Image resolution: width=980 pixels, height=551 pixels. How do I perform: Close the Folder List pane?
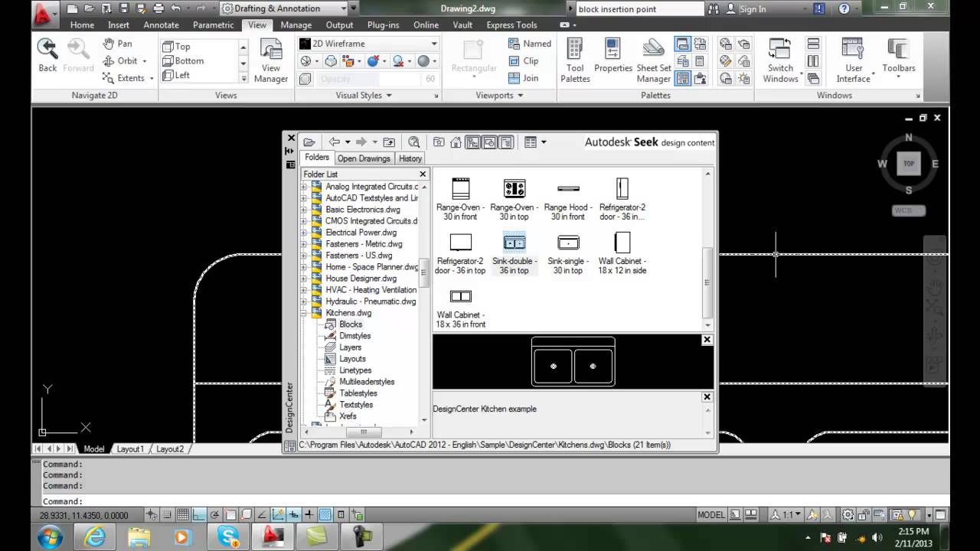pyautogui.click(x=423, y=174)
